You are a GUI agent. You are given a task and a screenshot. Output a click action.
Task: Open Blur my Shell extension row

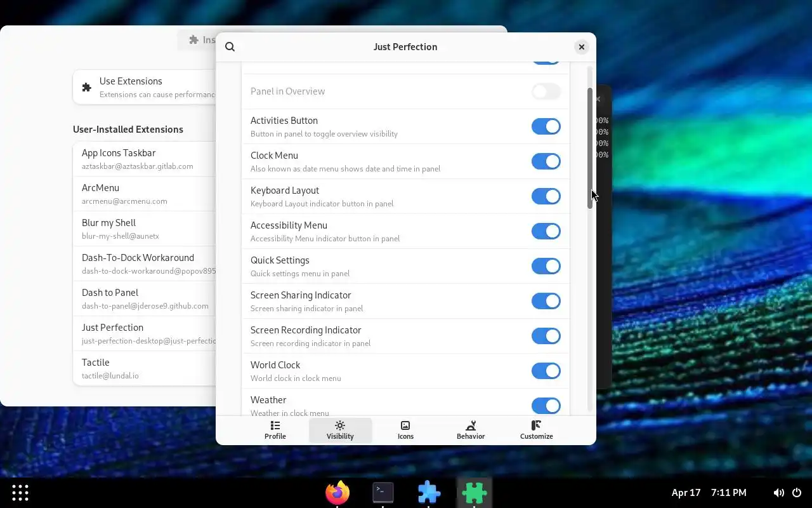click(145, 229)
